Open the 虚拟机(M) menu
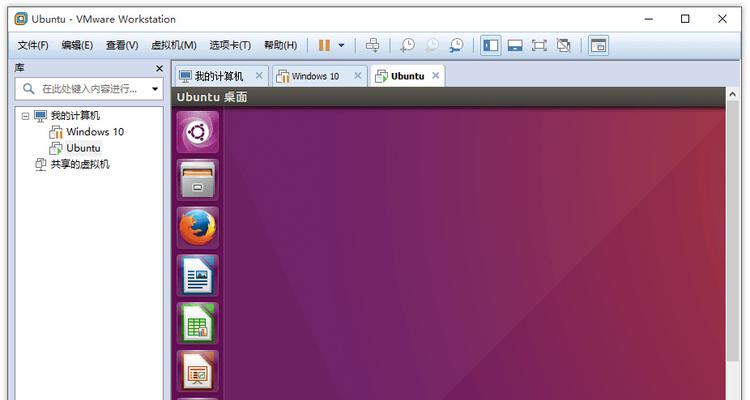This screenshot has width=750, height=400. point(174,45)
